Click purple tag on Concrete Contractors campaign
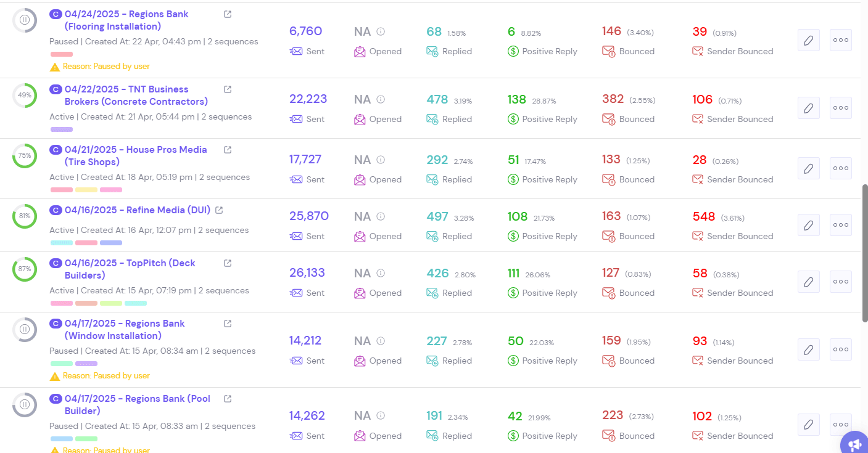 point(62,129)
